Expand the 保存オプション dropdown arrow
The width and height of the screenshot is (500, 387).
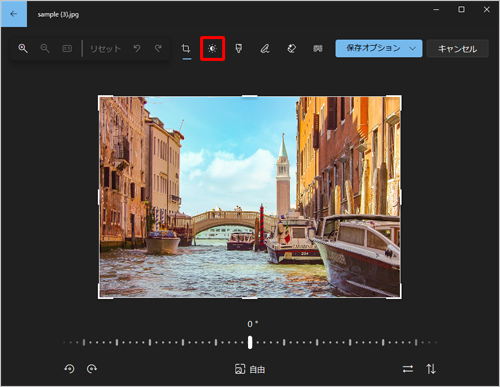[x=413, y=49]
